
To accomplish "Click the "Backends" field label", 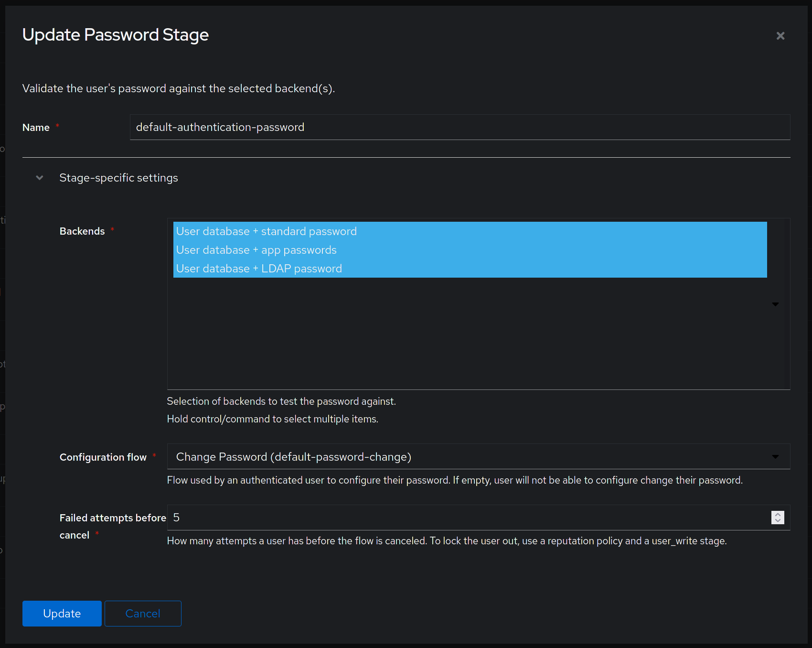I will [x=82, y=231].
